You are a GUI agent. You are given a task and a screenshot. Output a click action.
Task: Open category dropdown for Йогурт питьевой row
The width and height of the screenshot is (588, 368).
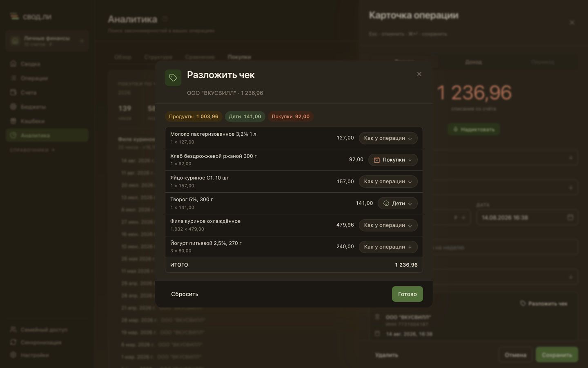(x=388, y=247)
